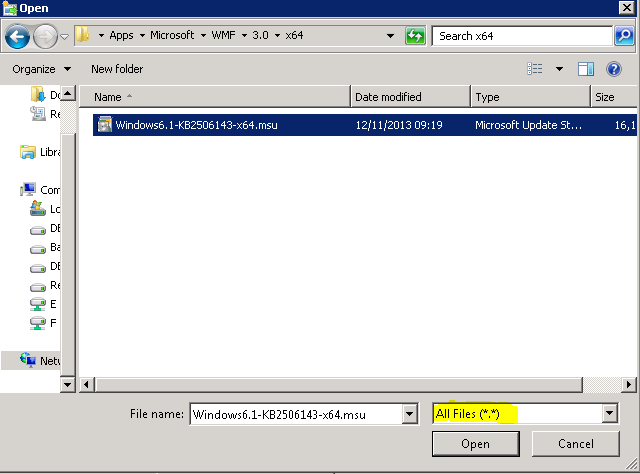The height and width of the screenshot is (474, 640).
Task: Expand the arrow after Apps breadcrumb
Action: coord(142,36)
